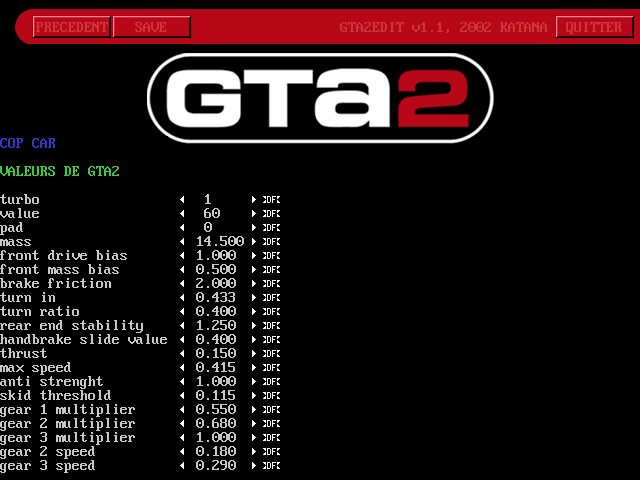The height and width of the screenshot is (480, 640).
Task: Lower gear 2 speed with left arrow
Action: point(182,451)
